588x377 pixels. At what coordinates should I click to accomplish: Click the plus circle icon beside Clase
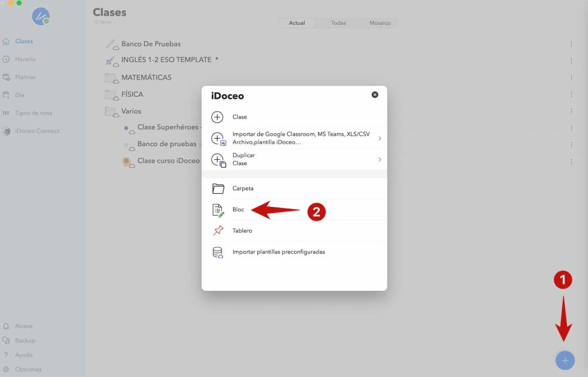[x=217, y=117]
